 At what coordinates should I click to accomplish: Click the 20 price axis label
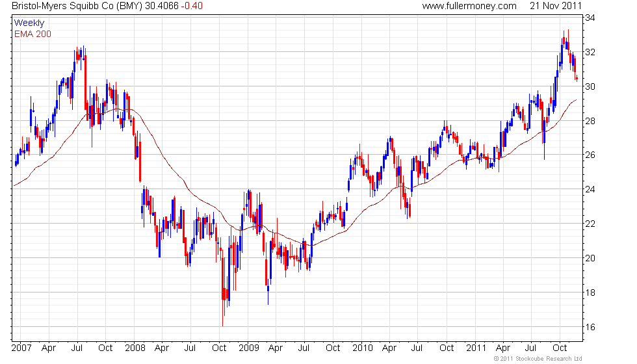coord(590,259)
